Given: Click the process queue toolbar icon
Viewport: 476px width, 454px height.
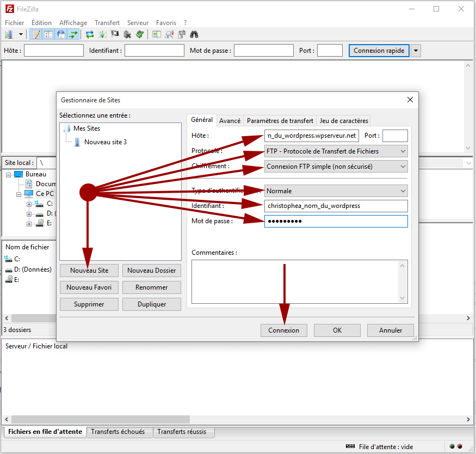Looking at the screenshot, I should point(103,35).
